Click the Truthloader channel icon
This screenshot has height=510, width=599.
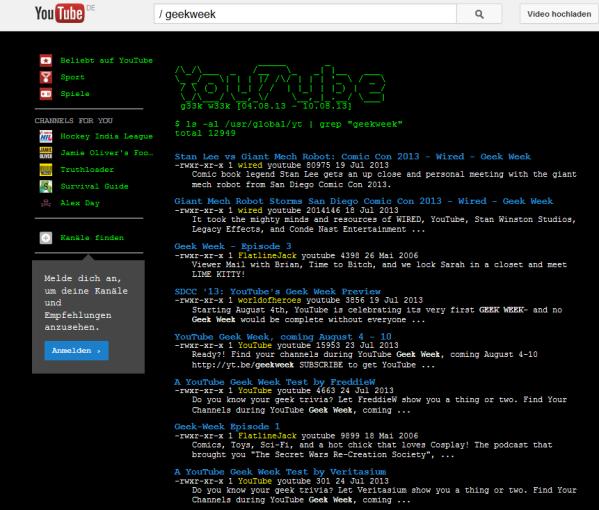46,170
